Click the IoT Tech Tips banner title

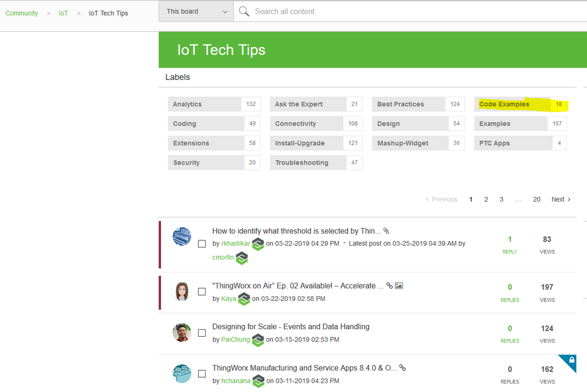222,50
